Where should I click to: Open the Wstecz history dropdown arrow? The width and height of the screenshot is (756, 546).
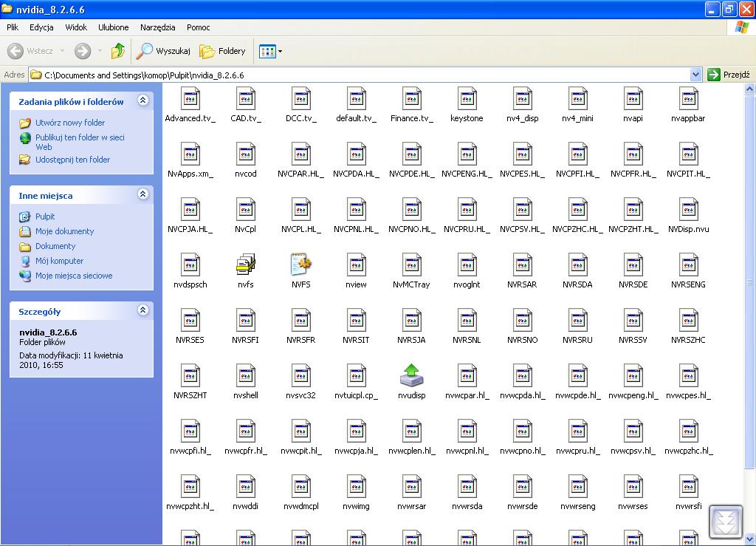coord(62,51)
